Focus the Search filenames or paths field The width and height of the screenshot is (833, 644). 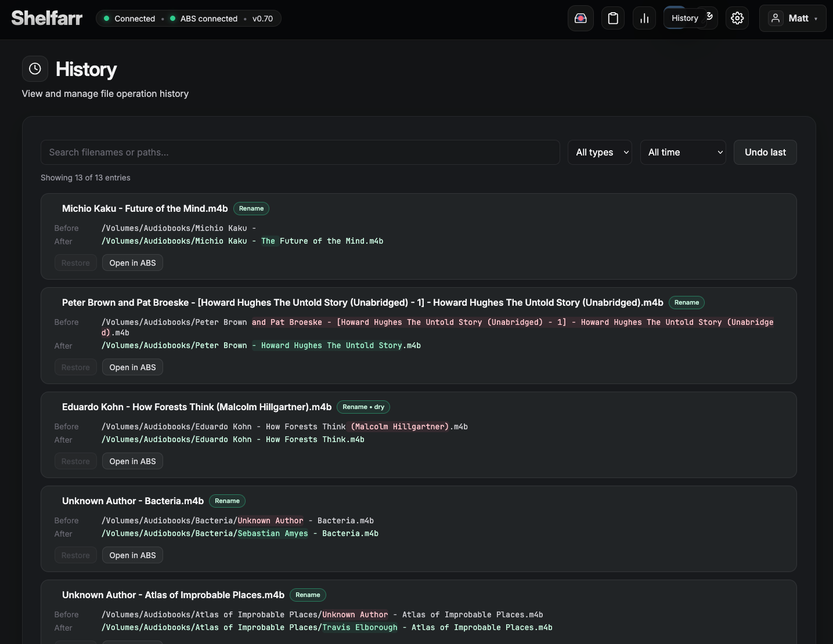pos(300,153)
